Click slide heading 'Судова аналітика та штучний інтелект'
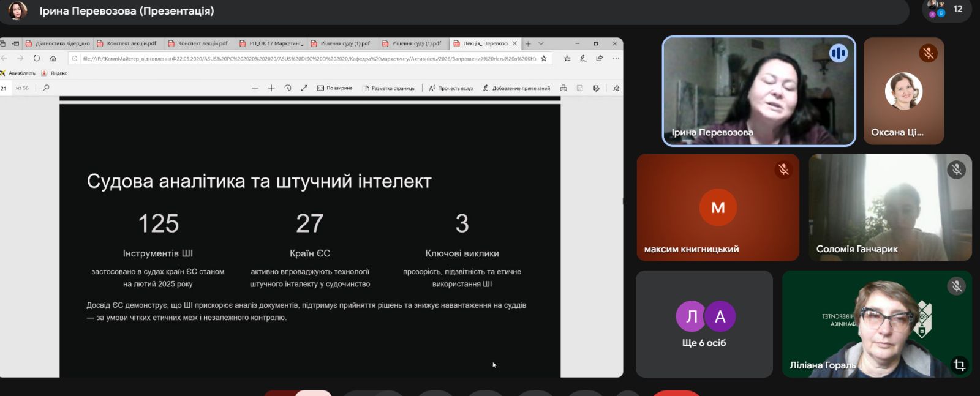Viewport: 980px width, 396px height. (x=259, y=181)
